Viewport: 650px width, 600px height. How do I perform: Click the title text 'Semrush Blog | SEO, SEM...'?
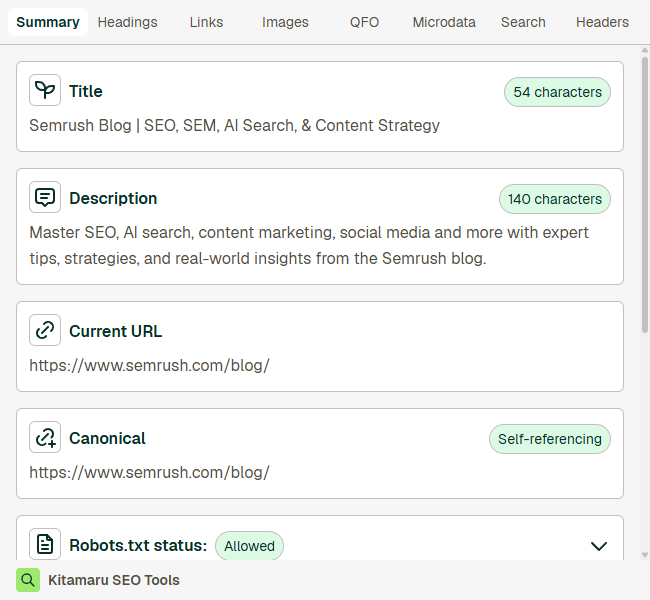(x=234, y=125)
